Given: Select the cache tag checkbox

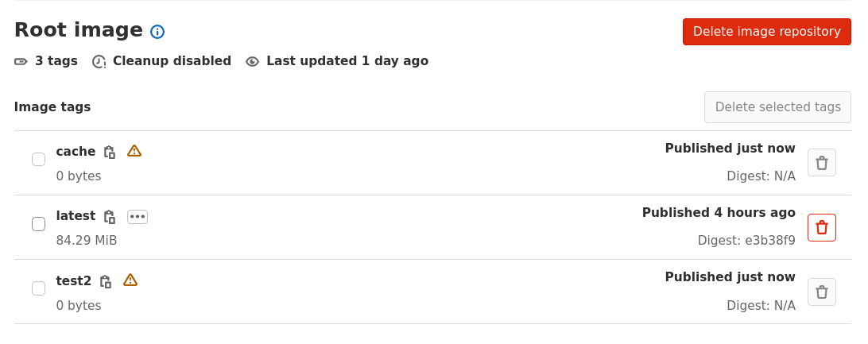Looking at the screenshot, I should tap(38, 159).
